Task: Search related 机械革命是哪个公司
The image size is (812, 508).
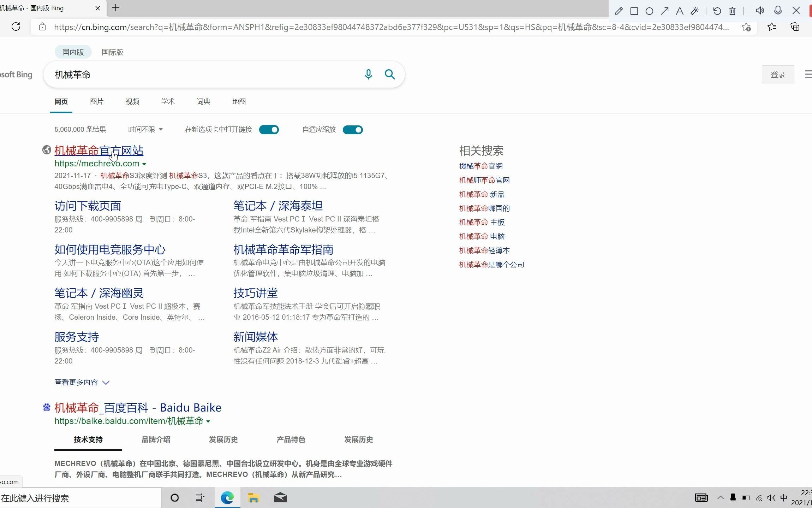Action: tap(491, 265)
